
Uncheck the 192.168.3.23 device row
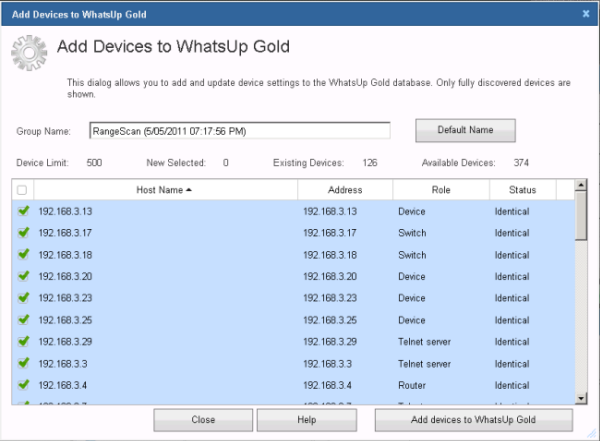24,297
